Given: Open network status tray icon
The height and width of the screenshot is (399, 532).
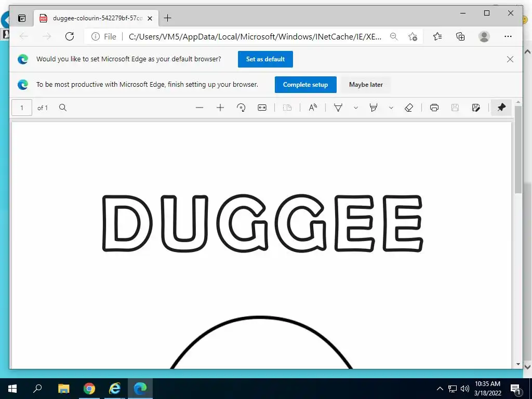Looking at the screenshot, I should [x=453, y=389].
